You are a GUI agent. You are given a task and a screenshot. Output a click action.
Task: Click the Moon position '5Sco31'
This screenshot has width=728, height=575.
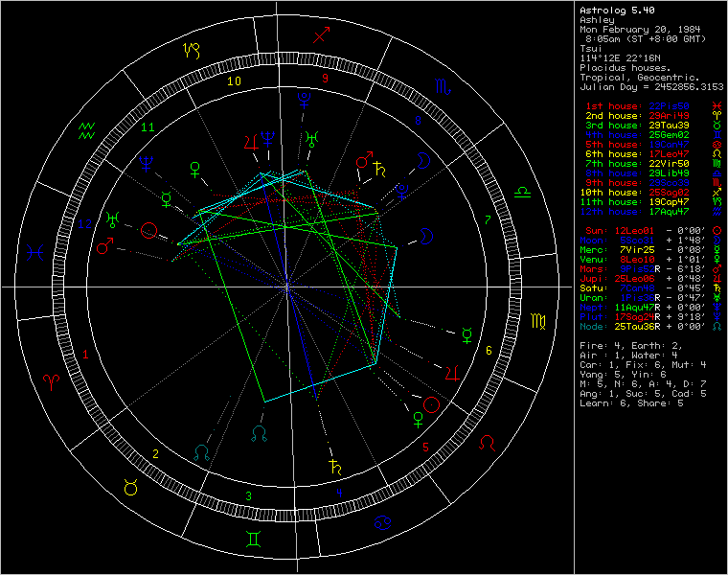tap(637, 241)
